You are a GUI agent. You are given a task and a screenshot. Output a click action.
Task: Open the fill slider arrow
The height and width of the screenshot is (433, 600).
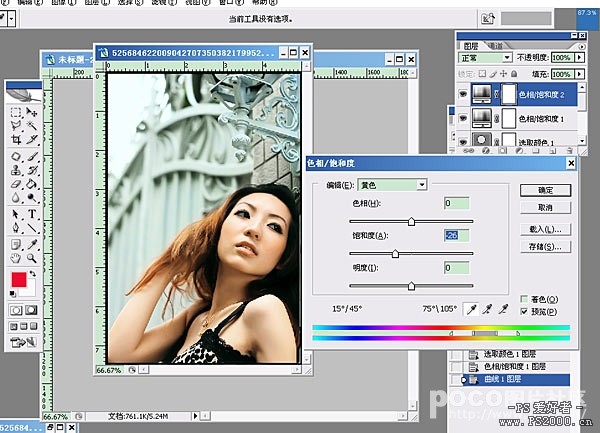[x=580, y=73]
